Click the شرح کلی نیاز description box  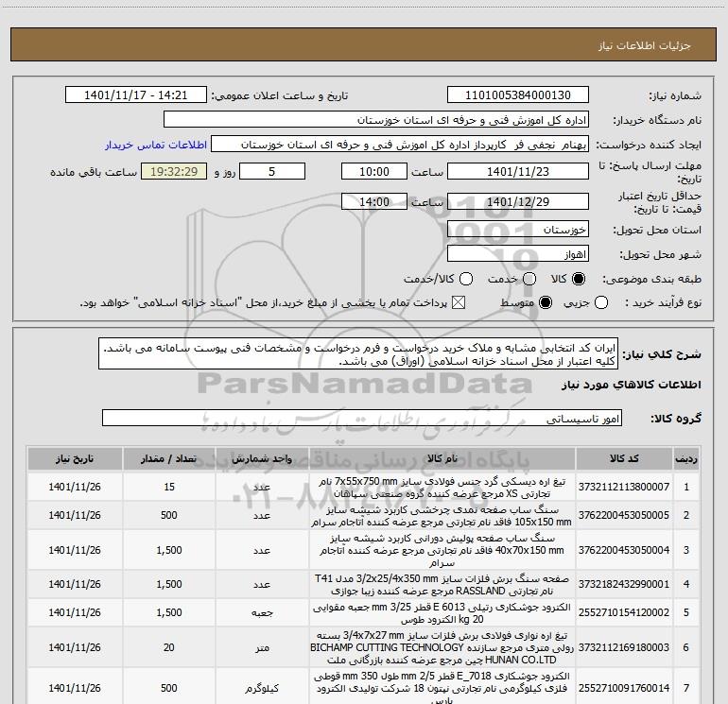(x=358, y=354)
